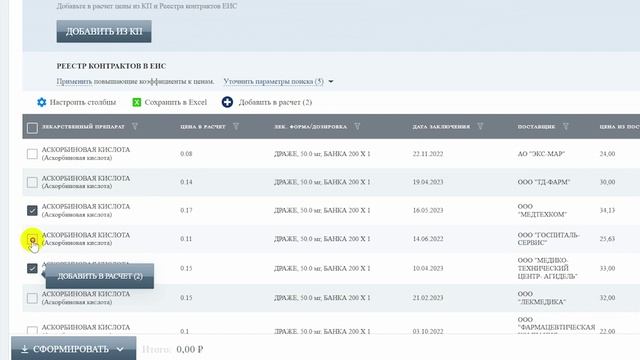Filter the Лек. форма/дозировка column
This screenshot has height=360, width=640.
(x=357, y=127)
